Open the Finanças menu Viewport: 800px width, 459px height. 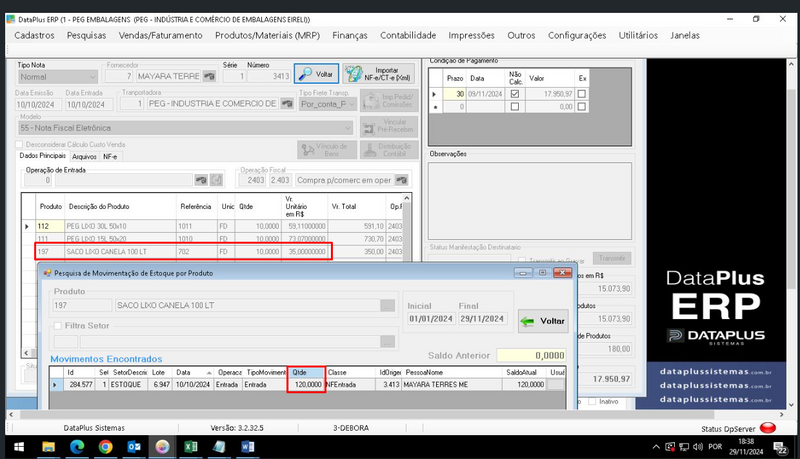tap(349, 35)
